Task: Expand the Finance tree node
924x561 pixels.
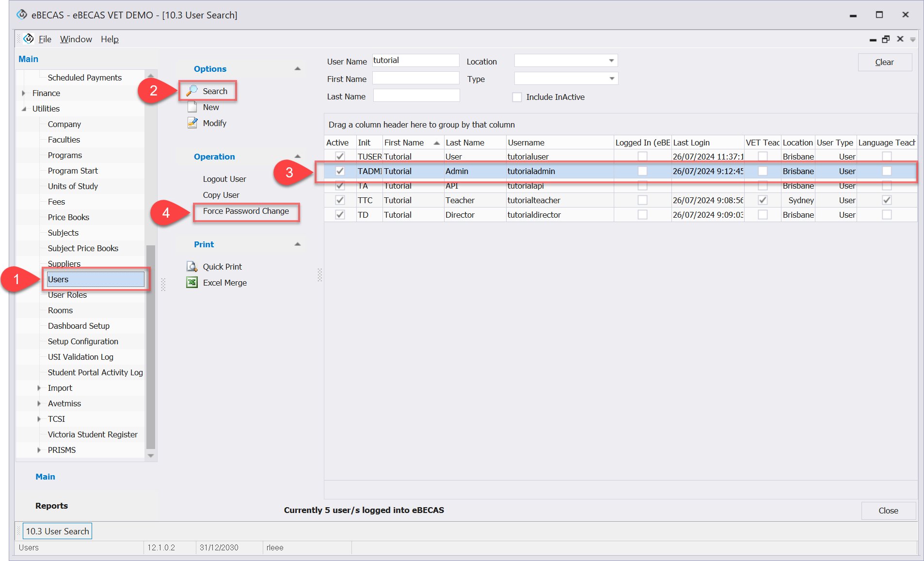Action: [x=23, y=93]
